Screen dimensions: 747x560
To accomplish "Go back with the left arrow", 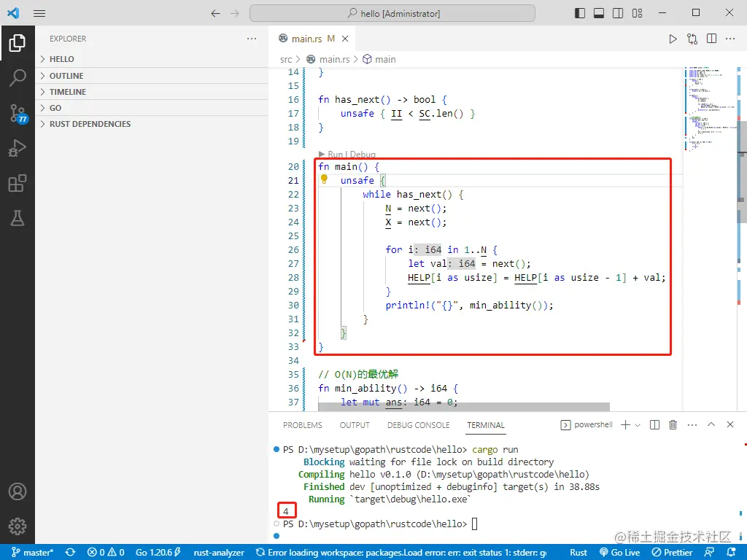I will click(215, 13).
